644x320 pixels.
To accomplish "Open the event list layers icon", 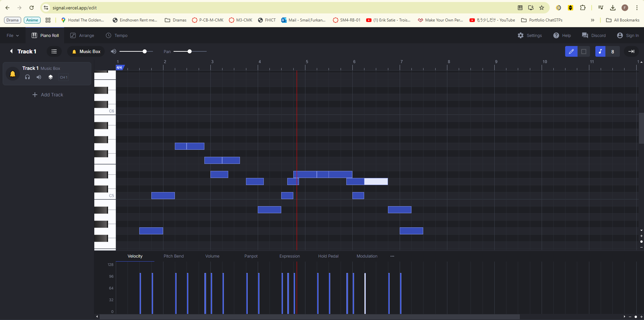I will click(51, 77).
